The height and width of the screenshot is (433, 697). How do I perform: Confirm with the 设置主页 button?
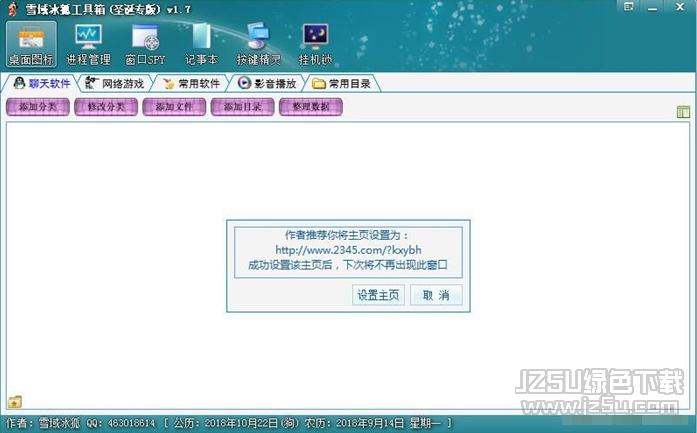(x=378, y=295)
